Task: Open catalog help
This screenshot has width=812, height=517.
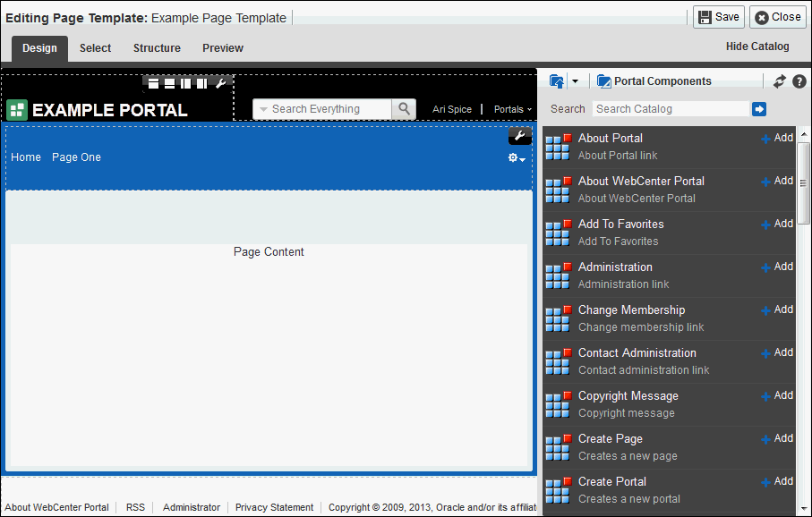Action: coord(799,81)
